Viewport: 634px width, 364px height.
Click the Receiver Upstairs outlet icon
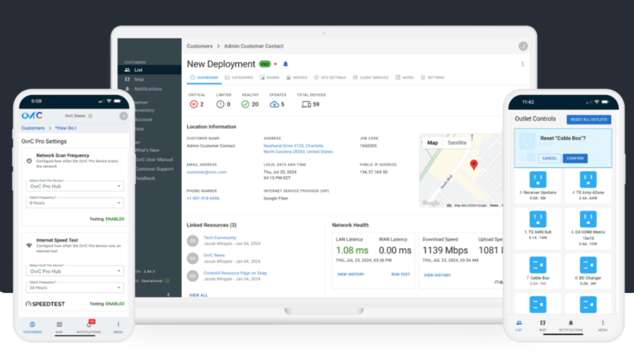[537, 180]
